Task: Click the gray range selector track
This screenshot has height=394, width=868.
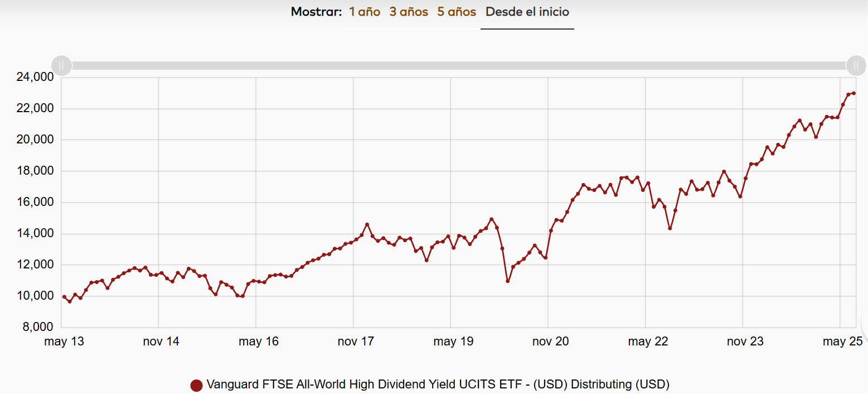Action: (x=458, y=65)
